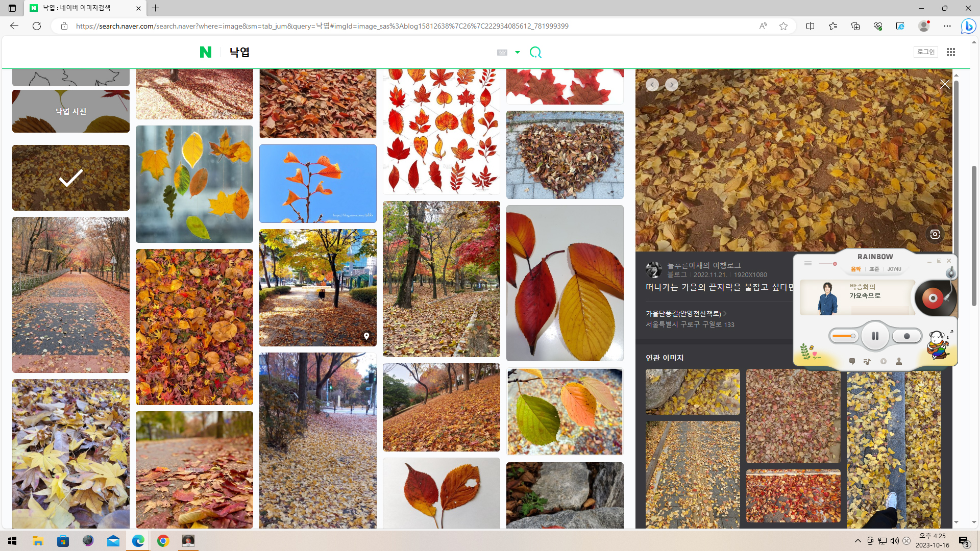Pause playback in the Rainbow player
980x551 pixels.
[875, 336]
